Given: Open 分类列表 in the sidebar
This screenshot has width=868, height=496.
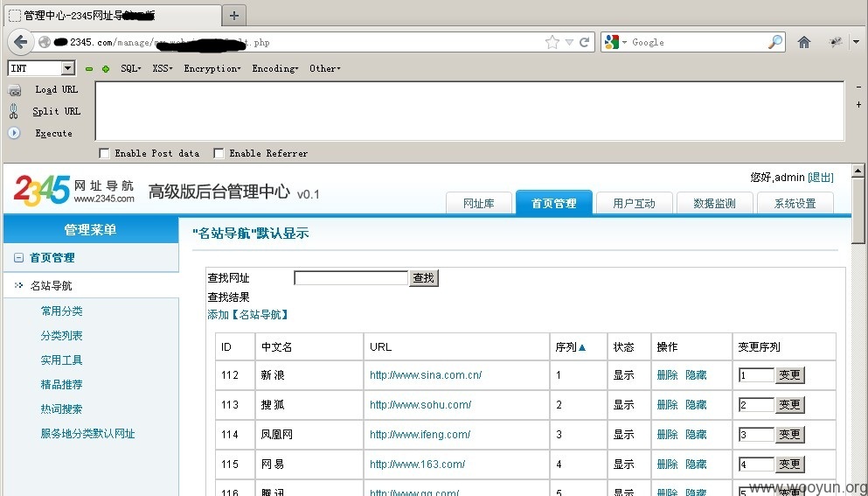Looking at the screenshot, I should click(x=61, y=336).
